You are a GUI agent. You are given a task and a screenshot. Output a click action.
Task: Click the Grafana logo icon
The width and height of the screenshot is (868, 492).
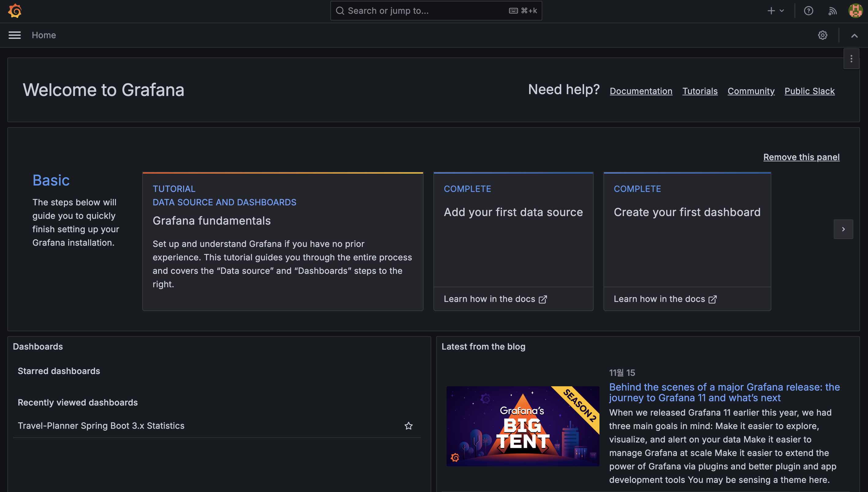tap(15, 11)
